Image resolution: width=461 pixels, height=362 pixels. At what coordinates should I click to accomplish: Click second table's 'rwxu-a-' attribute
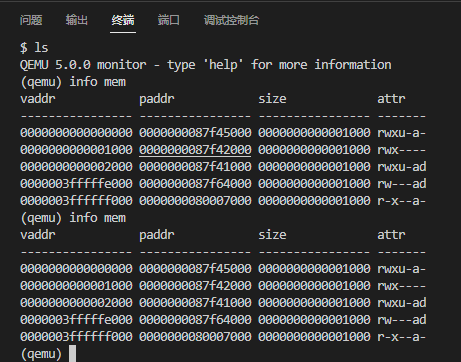coord(402,269)
